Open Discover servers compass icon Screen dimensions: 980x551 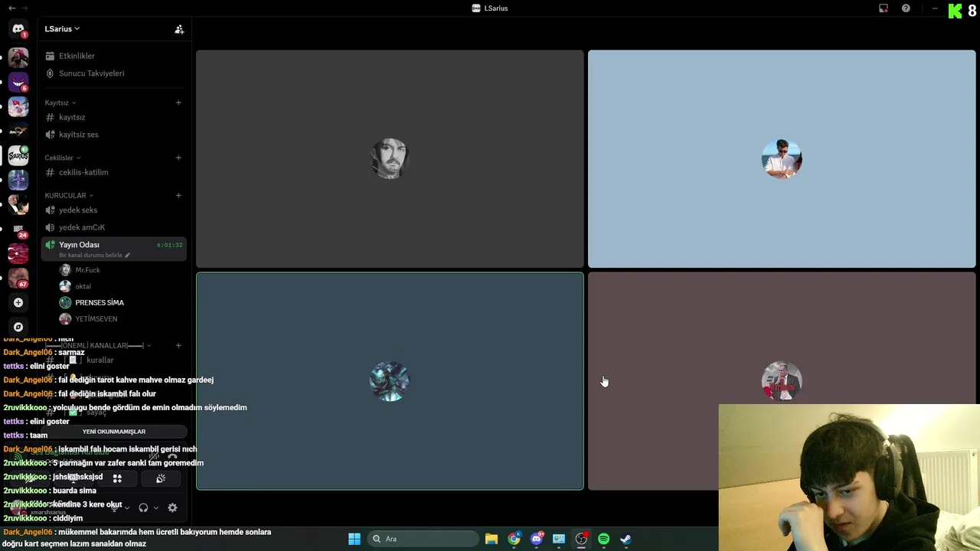click(x=18, y=327)
